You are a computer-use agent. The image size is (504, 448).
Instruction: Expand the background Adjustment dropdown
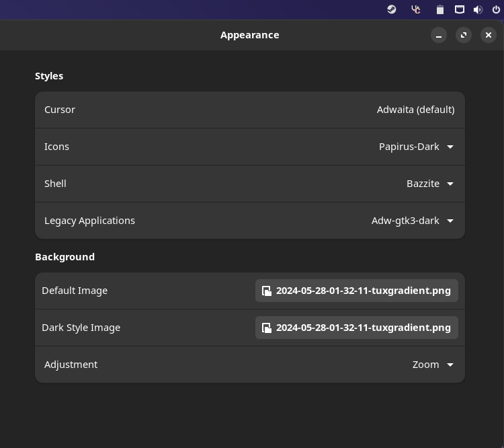click(450, 365)
